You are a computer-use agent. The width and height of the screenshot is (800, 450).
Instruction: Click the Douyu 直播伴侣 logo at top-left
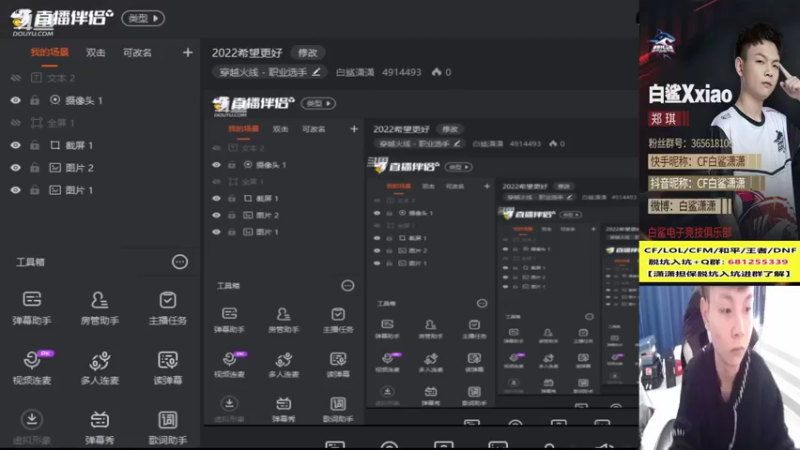(x=61, y=20)
